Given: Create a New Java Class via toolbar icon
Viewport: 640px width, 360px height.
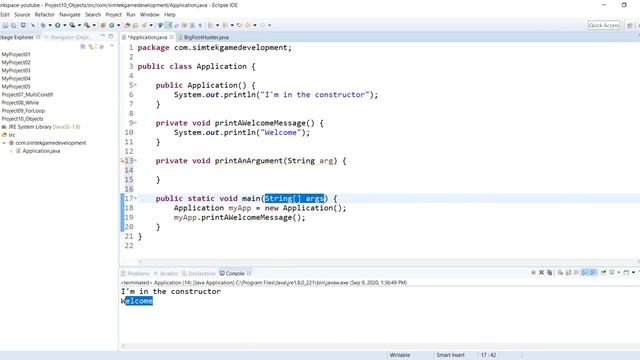Looking at the screenshot, I should [111, 25].
